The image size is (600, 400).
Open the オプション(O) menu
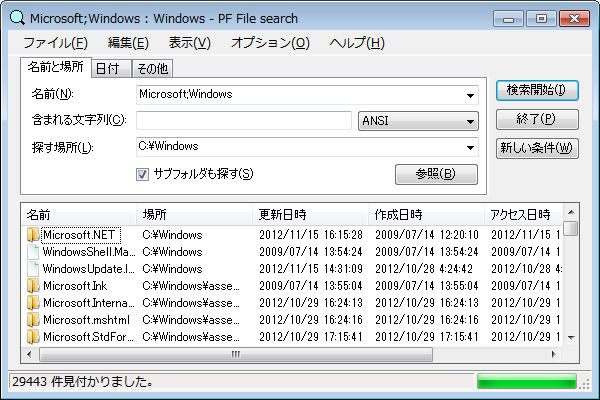(x=270, y=43)
